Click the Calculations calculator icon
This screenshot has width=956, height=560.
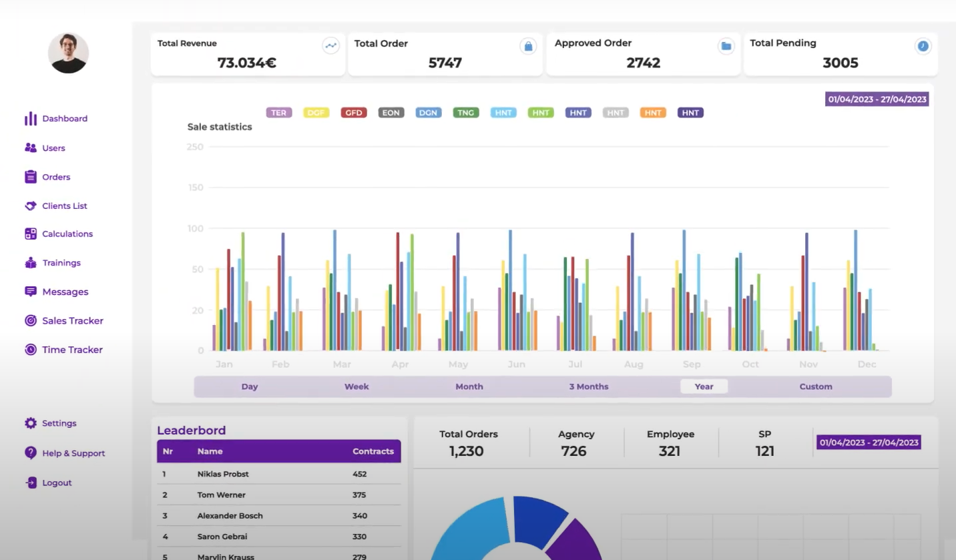coord(31,234)
